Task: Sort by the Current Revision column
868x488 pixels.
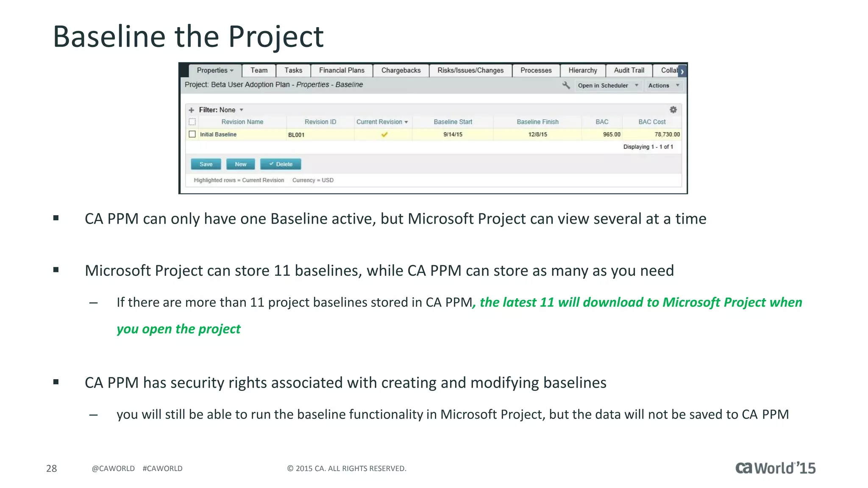Action: [x=382, y=122]
